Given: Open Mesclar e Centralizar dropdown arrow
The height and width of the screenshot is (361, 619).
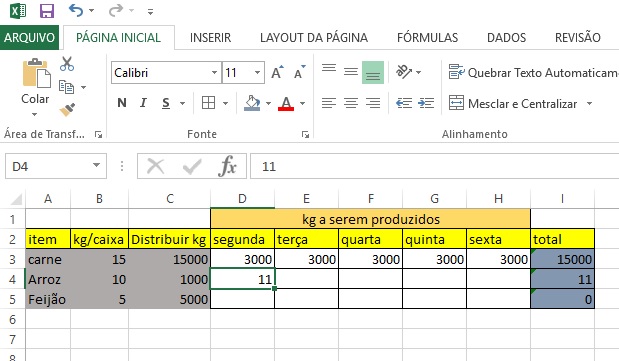Looking at the screenshot, I should point(589,103).
